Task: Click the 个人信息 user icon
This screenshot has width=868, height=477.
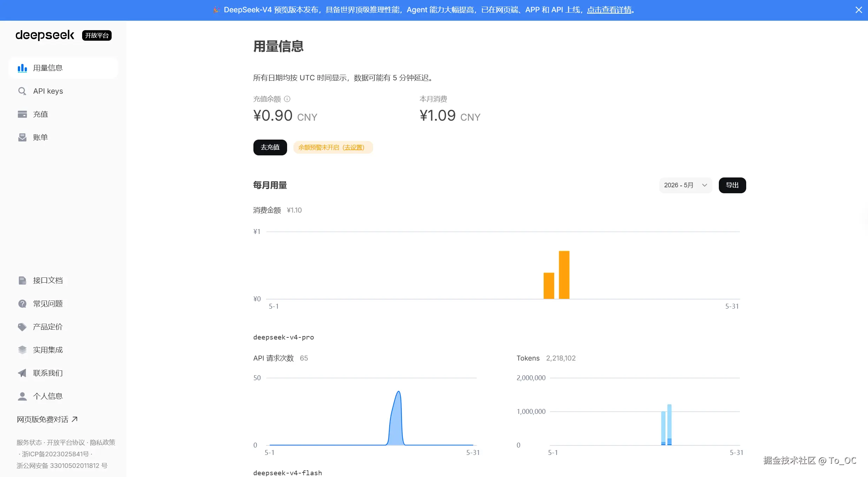Action: pyautogui.click(x=22, y=396)
